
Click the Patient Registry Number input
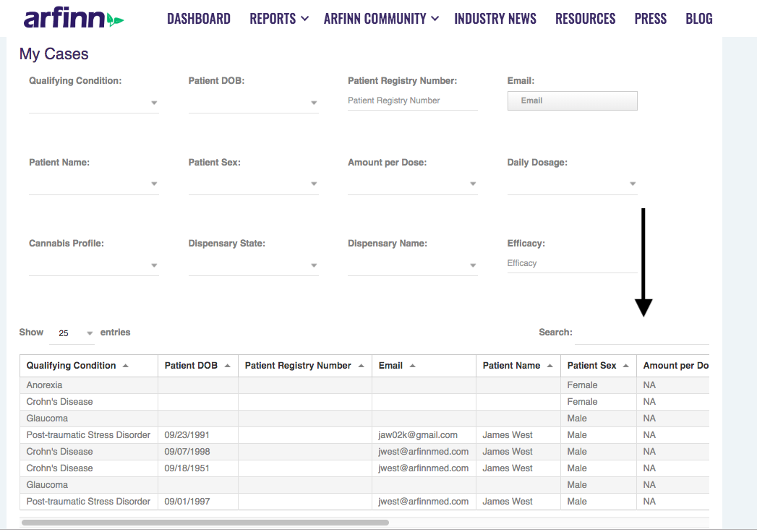(x=412, y=100)
